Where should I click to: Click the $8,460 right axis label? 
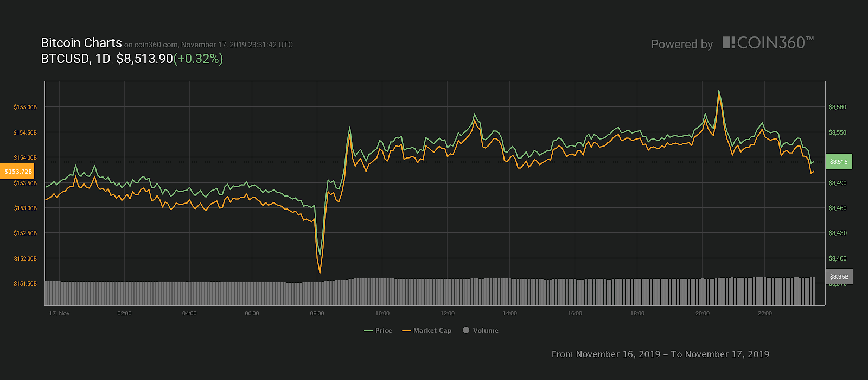coord(838,208)
